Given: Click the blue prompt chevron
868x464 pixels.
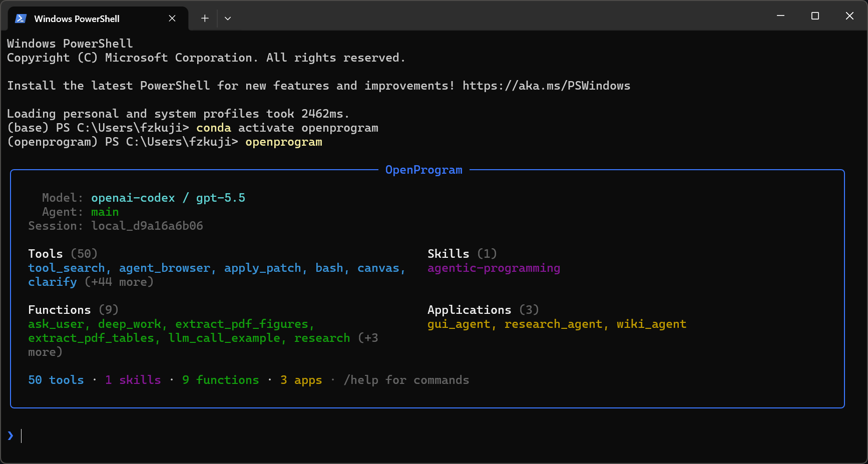Looking at the screenshot, I should tap(11, 435).
